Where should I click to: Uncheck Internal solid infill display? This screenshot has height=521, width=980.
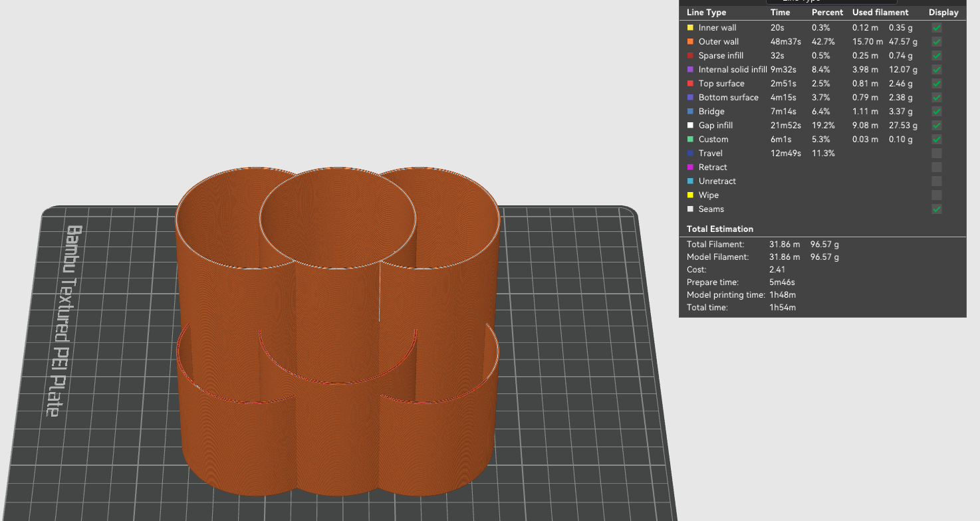[936, 70]
